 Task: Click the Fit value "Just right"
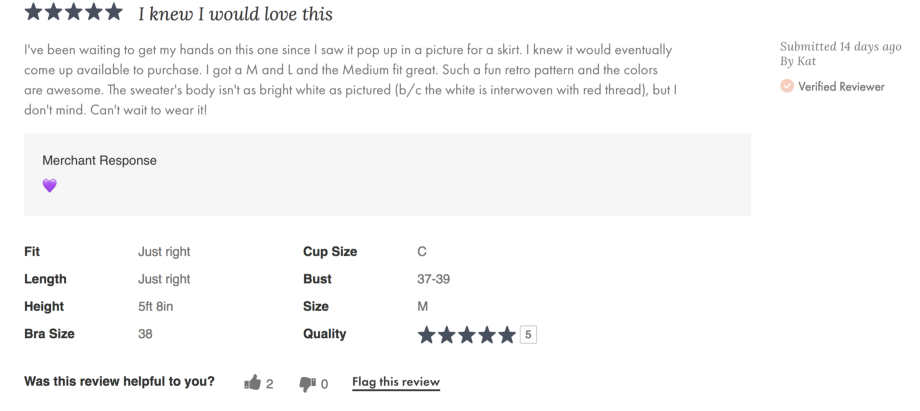pyautogui.click(x=164, y=252)
